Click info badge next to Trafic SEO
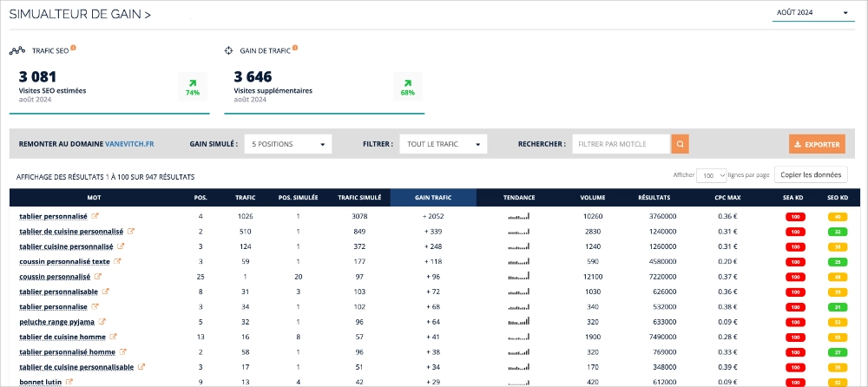This screenshot has width=868, height=387. (73, 49)
